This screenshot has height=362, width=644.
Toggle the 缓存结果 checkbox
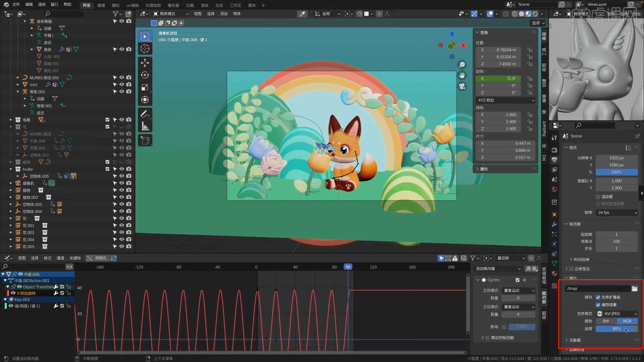pyautogui.click(x=598, y=305)
